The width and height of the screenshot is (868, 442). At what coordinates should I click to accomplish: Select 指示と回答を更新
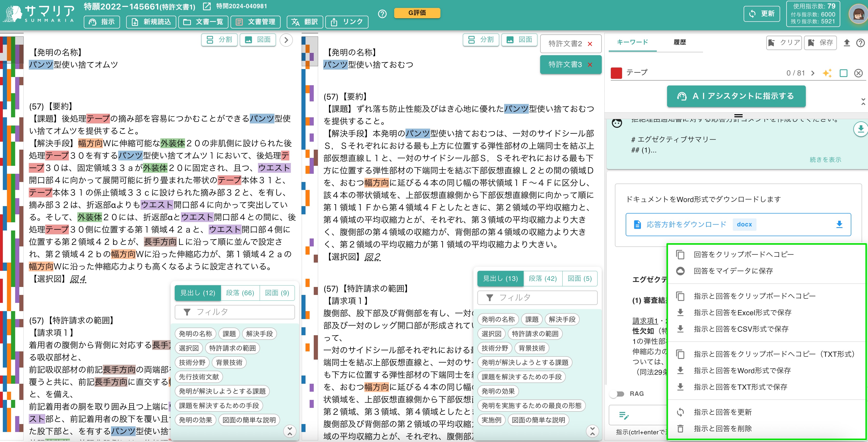point(766,412)
